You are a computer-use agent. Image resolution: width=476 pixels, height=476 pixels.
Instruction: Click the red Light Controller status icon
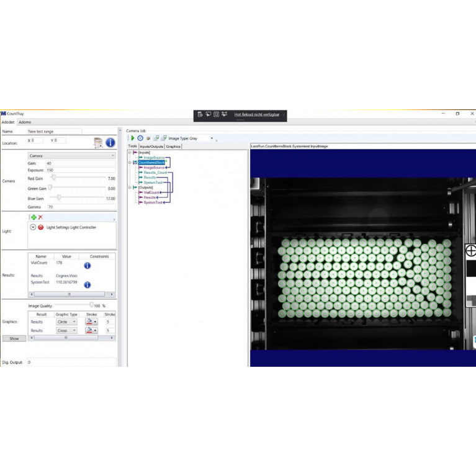pyautogui.click(x=41, y=228)
